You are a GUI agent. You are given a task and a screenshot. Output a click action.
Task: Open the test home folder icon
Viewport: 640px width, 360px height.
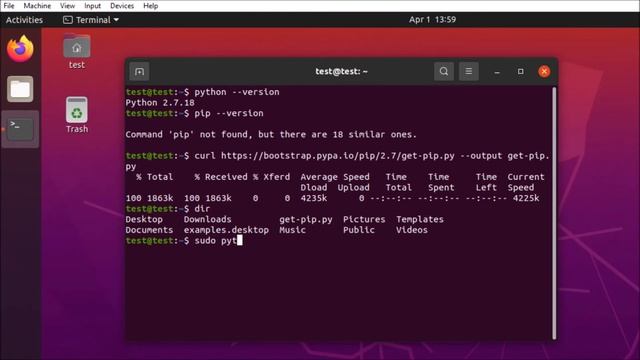tap(77, 52)
